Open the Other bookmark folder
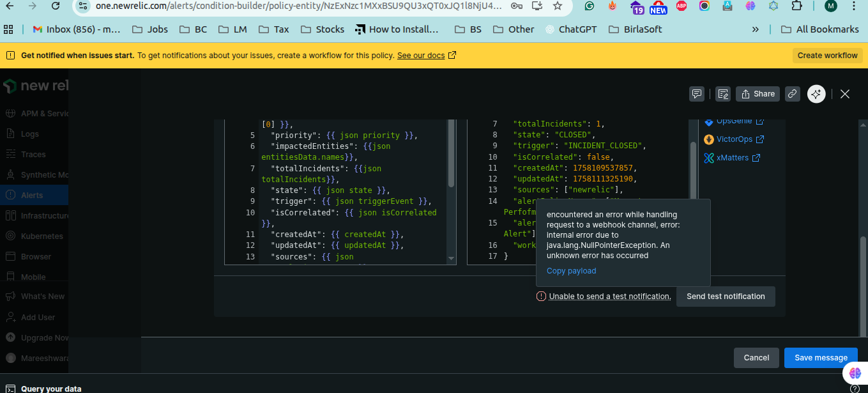This screenshot has width=868, height=393. pyautogui.click(x=514, y=29)
